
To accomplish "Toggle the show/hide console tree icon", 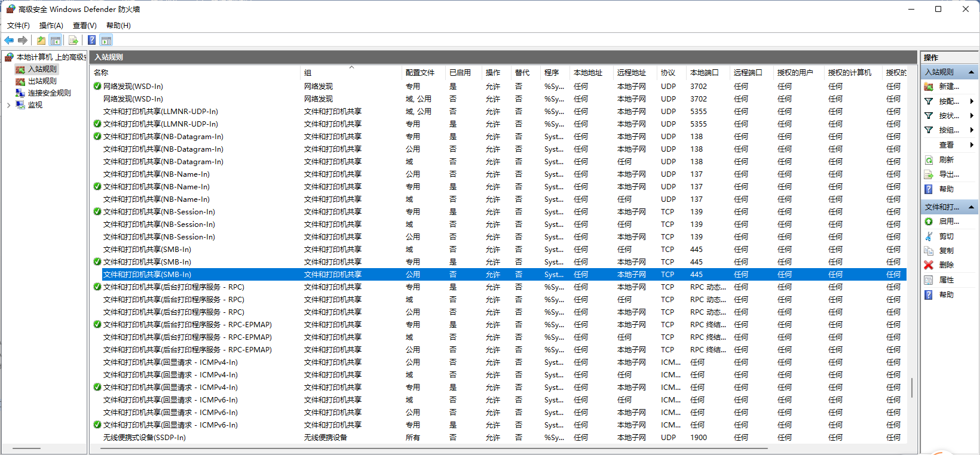I will coord(56,40).
